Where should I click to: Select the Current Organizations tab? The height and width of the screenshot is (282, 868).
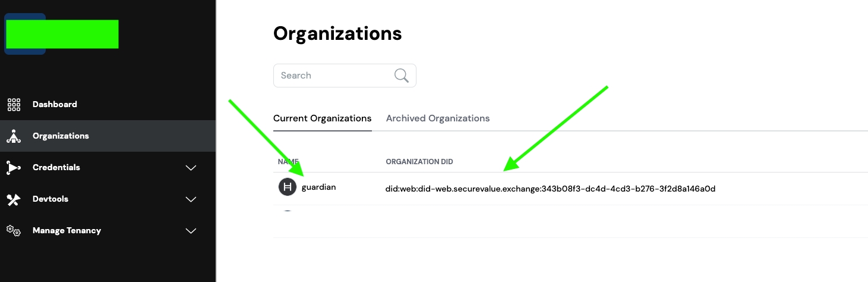(x=322, y=118)
